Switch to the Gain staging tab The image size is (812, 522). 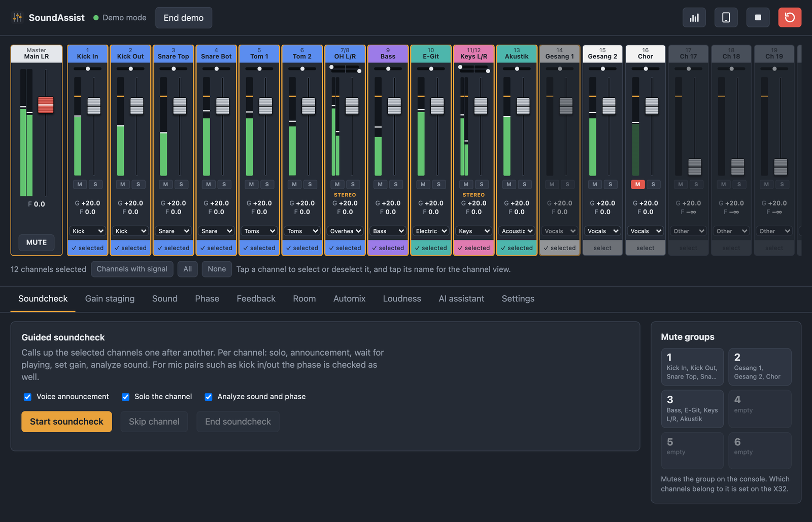click(x=110, y=299)
